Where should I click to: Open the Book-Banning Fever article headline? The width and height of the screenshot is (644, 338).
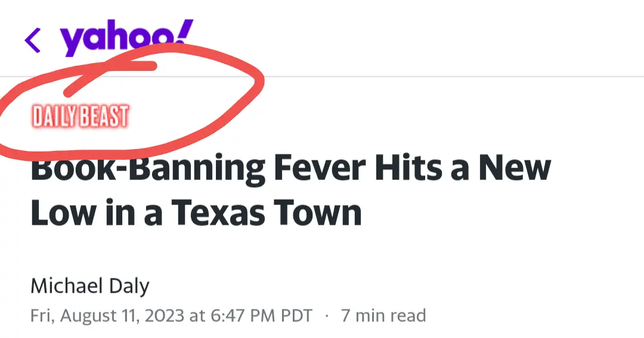point(290,190)
